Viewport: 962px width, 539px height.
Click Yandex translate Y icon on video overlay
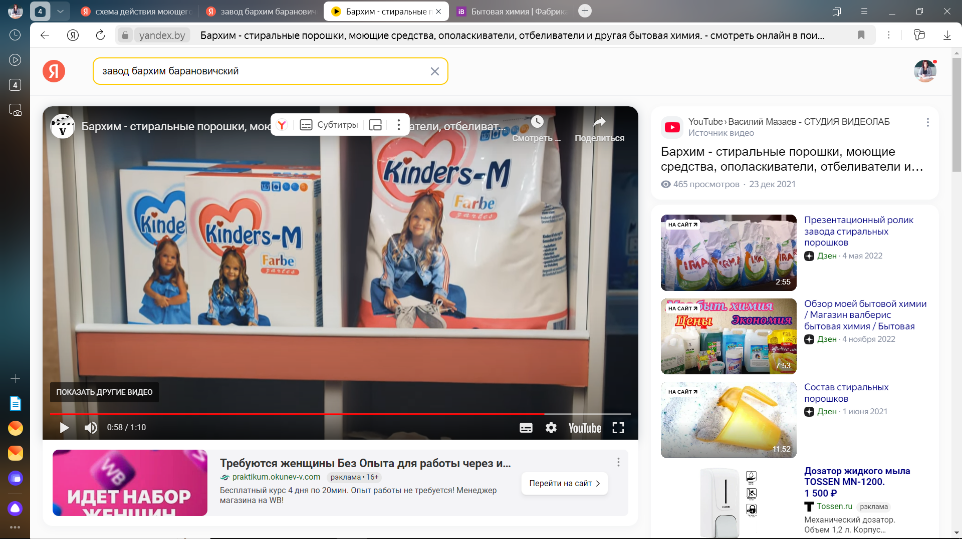pyautogui.click(x=282, y=125)
